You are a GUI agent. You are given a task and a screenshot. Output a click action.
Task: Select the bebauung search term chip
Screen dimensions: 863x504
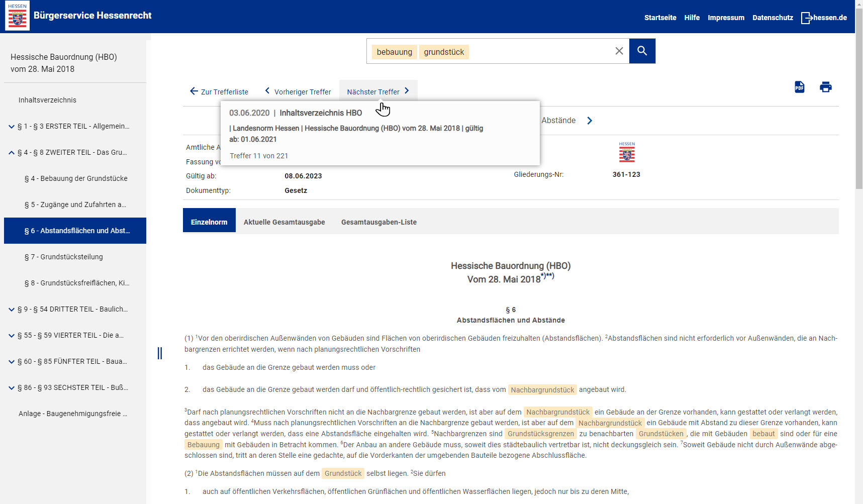point(395,52)
